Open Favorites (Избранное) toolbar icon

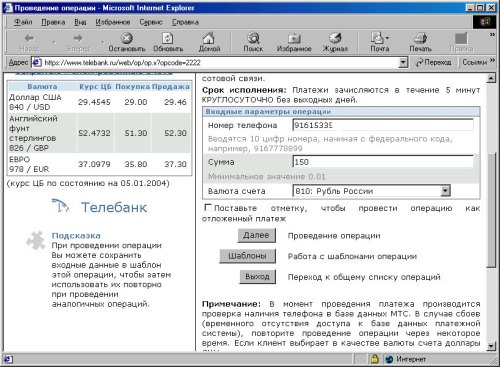tap(294, 39)
